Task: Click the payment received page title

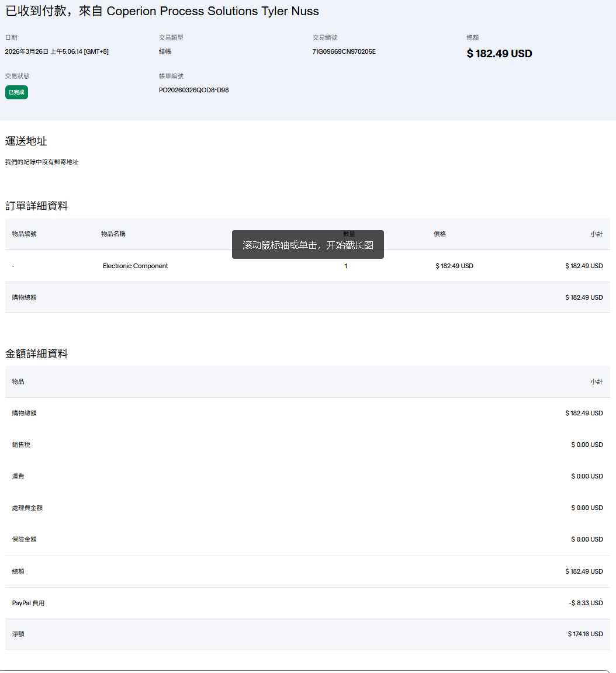Action: (x=162, y=11)
